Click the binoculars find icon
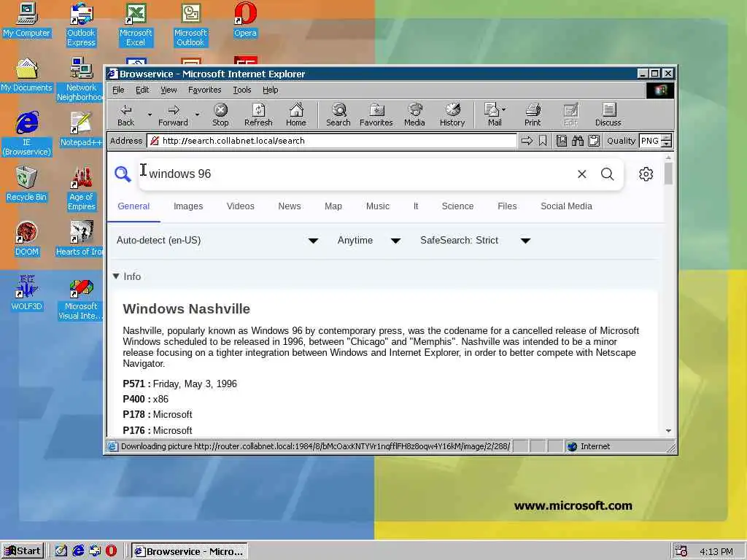Viewport: 747px width, 560px height. point(578,141)
